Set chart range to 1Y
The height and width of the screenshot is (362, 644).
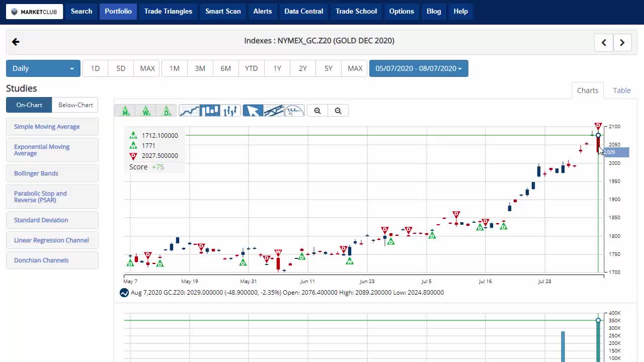(277, 68)
